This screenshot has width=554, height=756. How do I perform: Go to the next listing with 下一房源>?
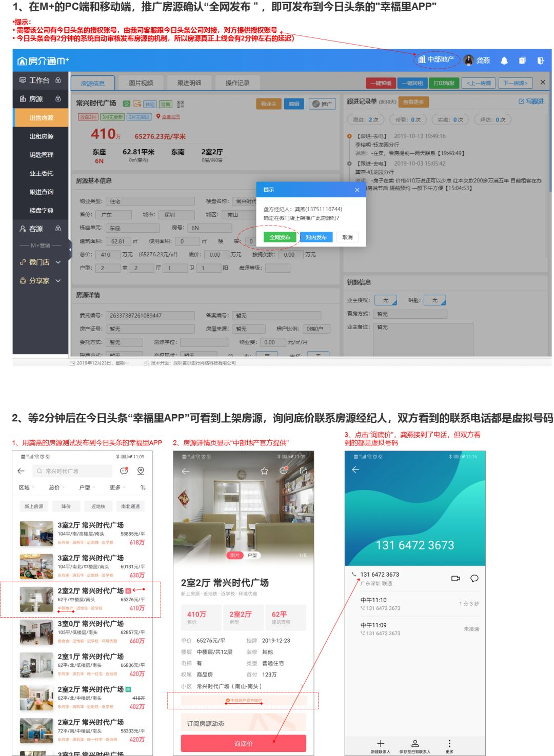point(516,83)
